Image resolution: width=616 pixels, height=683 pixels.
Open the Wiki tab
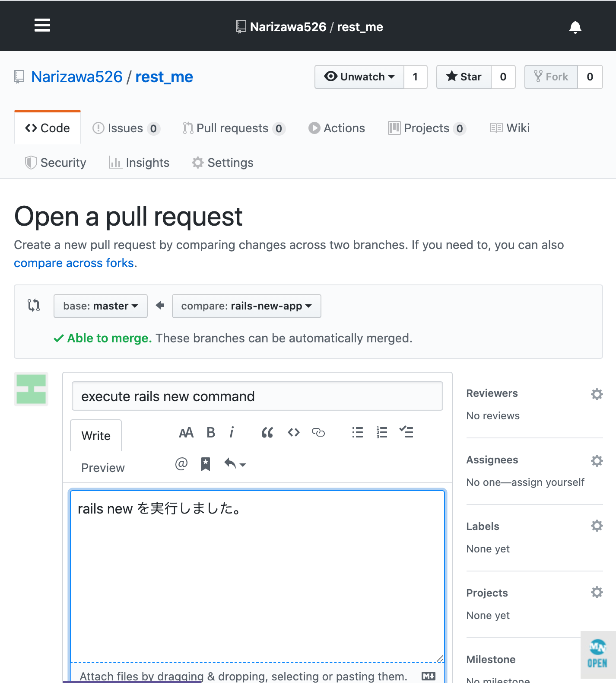pos(510,128)
